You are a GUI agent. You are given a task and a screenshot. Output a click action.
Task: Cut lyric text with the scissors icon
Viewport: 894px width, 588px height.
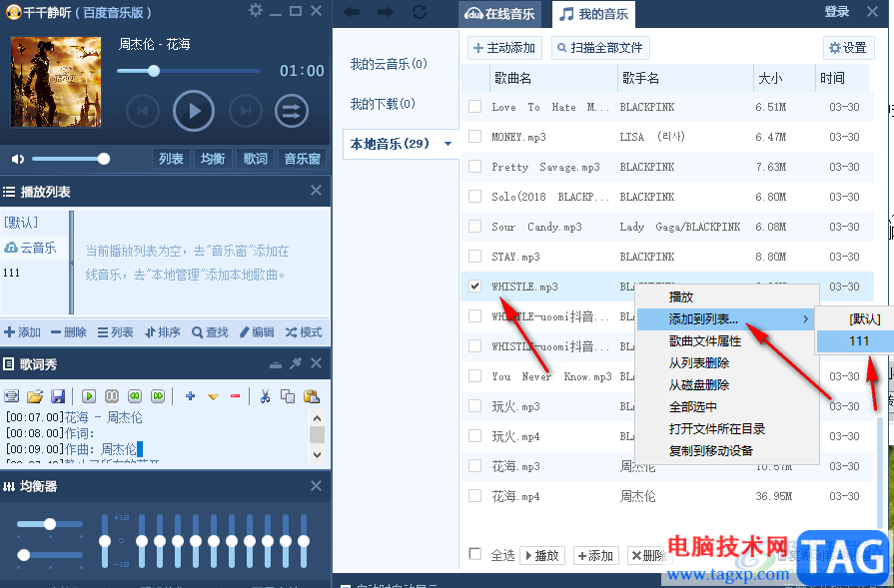(265, 396)
